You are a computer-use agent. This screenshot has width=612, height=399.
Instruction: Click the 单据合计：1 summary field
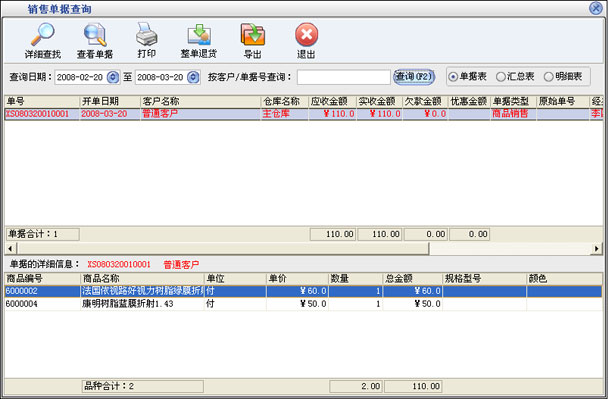[x=43, y=234]
